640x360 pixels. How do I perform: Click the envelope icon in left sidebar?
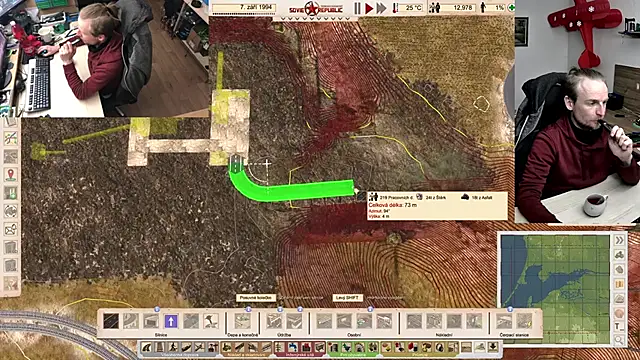click(x=11, y=229)
